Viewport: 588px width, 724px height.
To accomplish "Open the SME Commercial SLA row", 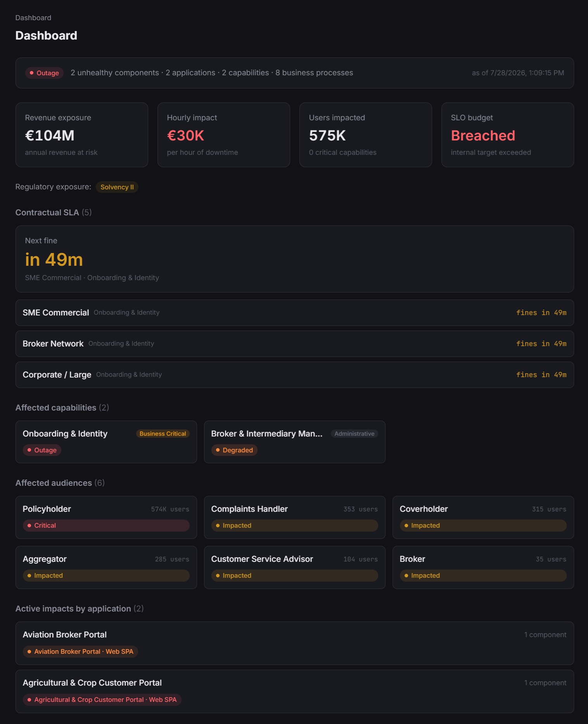I will click(x=295, y=313).
